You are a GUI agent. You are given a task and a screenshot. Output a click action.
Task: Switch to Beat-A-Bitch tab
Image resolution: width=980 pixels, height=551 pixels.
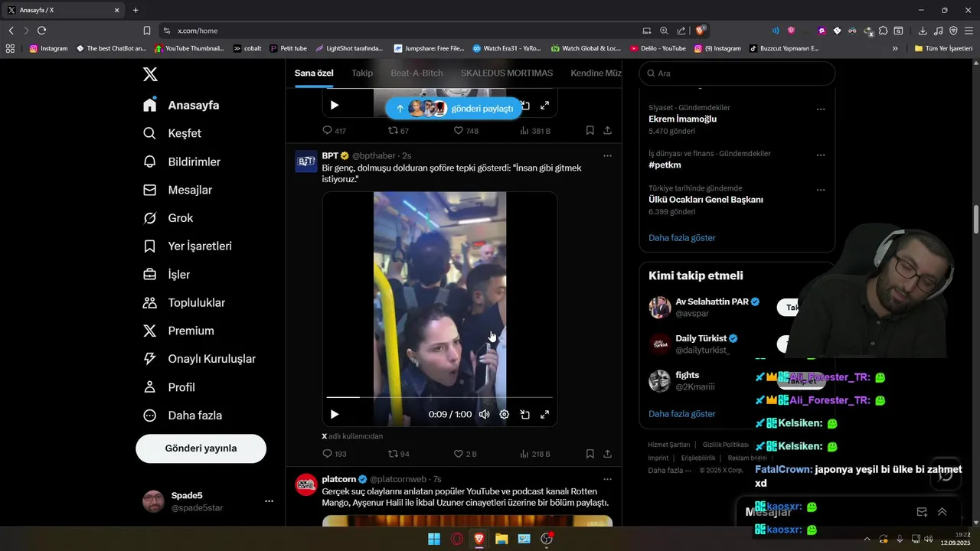(x=416, y=73)
